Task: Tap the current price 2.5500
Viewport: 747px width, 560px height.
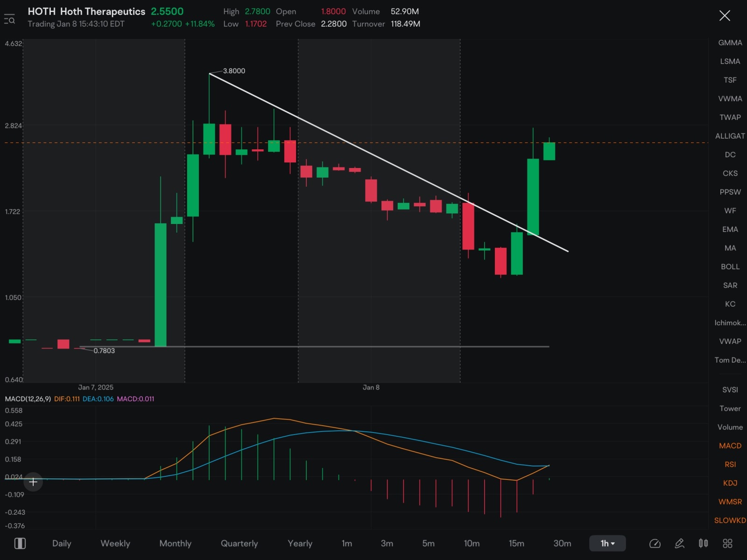Action: 167,12
